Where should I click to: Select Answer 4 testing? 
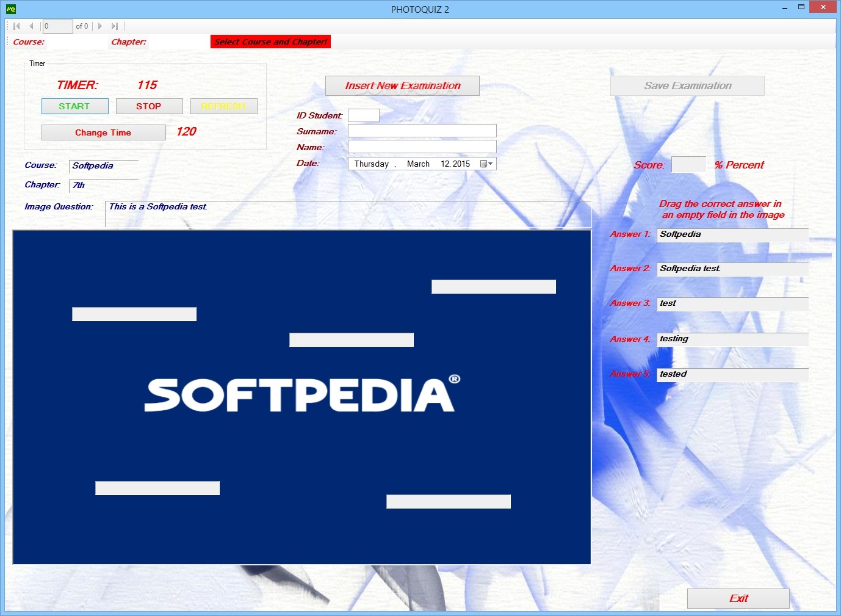coord(732,339)
